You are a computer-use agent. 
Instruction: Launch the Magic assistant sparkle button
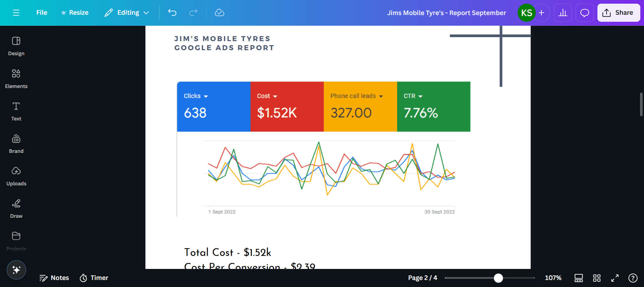click(16, 270)
